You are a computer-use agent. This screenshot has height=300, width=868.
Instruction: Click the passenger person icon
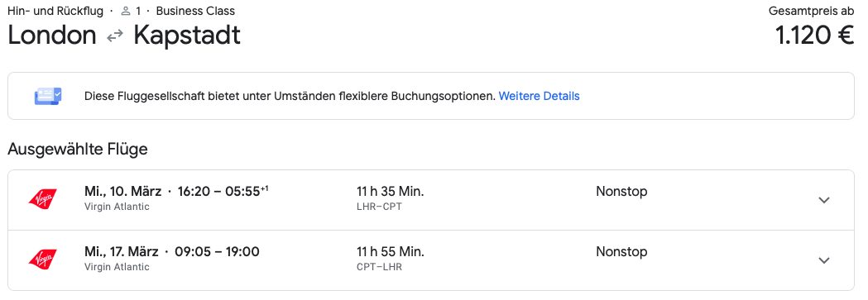(125, 11)
